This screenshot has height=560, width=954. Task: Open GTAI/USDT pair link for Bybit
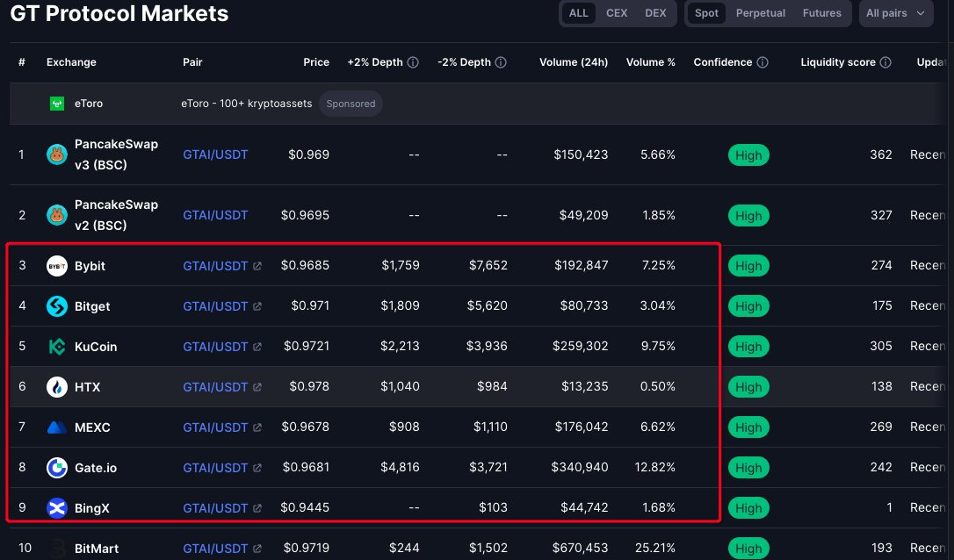tap(215, 266)
